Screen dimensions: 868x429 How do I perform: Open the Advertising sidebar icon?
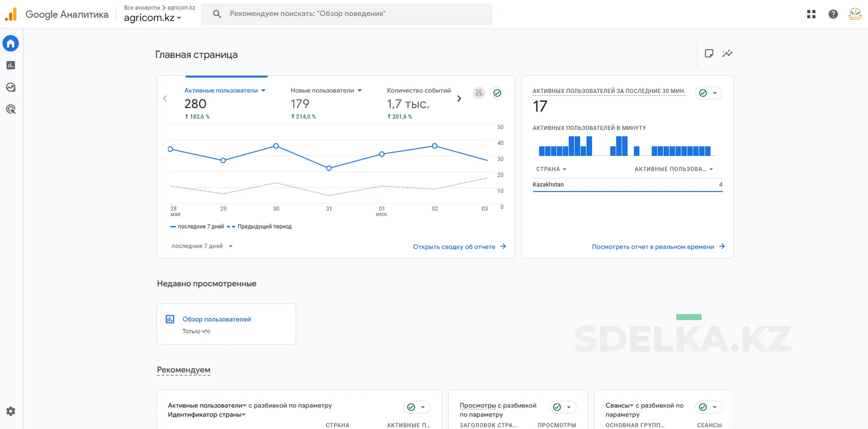(x=10, y=109)
